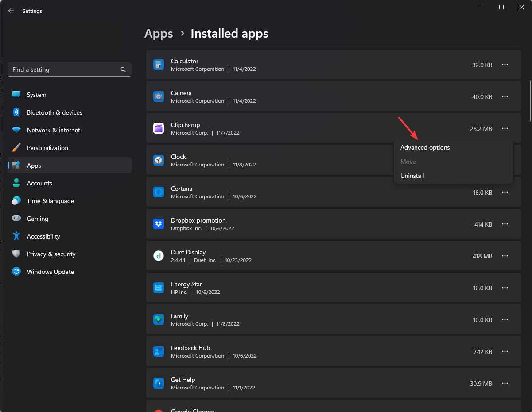This screenshot has height=412, width=532.
Task: Click the Get Help app icon
Action: [x=159, y=383]
